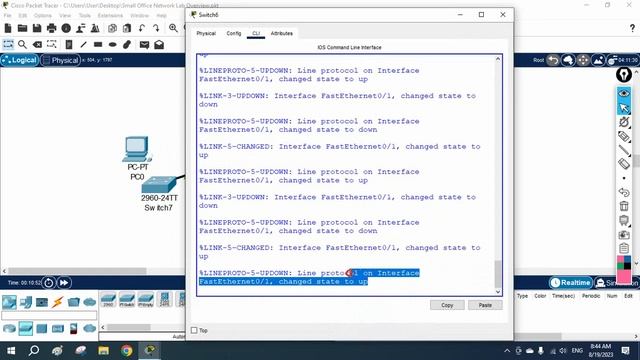Select the CLI tab in Switch6 window
Image resolution: width=640 pixels, height=360 pixels.
click(256, 33)
